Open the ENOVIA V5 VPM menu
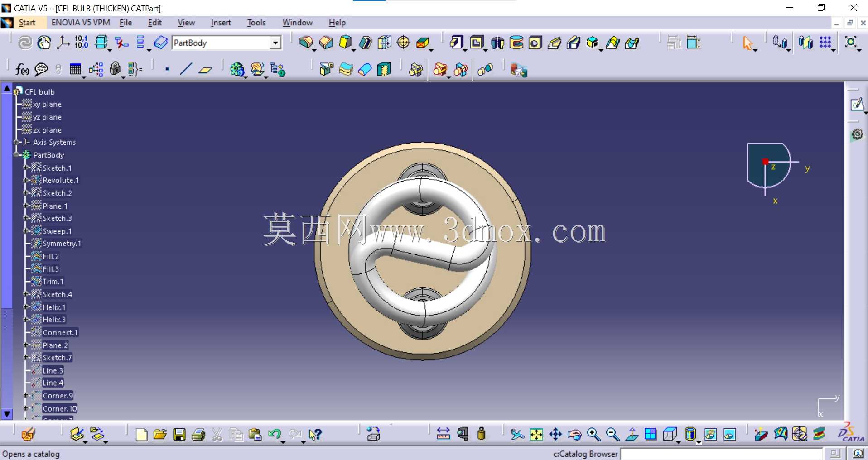The width and height of the screenshot is (868, 460). click(x=81, y=23)
